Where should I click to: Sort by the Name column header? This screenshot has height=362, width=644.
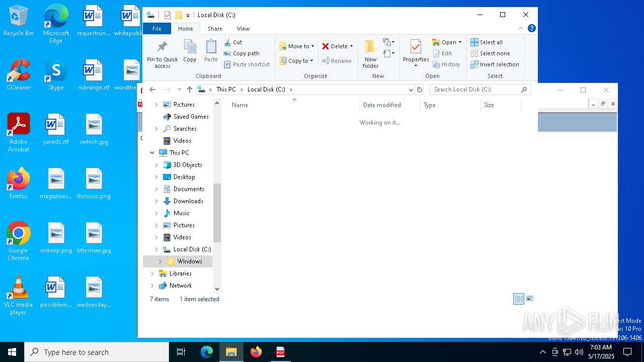tap(295, 105)
